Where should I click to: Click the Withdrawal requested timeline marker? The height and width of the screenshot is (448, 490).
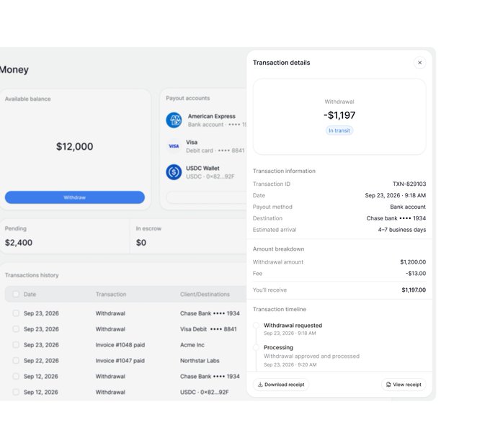(256, 326)
